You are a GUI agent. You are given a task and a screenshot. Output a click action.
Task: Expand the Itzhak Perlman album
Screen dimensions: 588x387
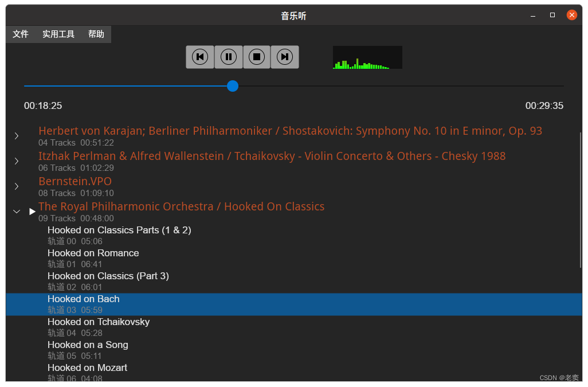click(17, 161)
